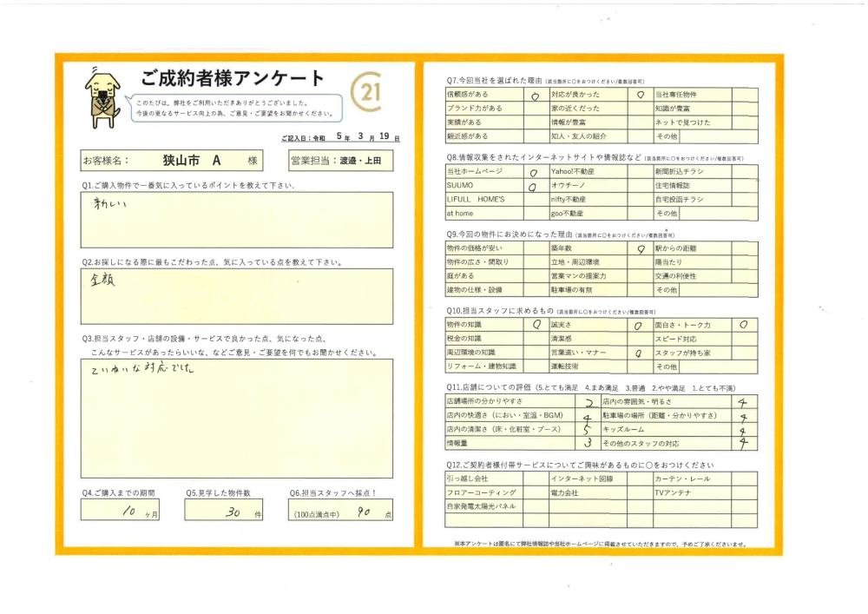Image resolution: width=868 pixels, height=614 pixels.
Task: Click the label 実績がある
Action: point(464,122)
